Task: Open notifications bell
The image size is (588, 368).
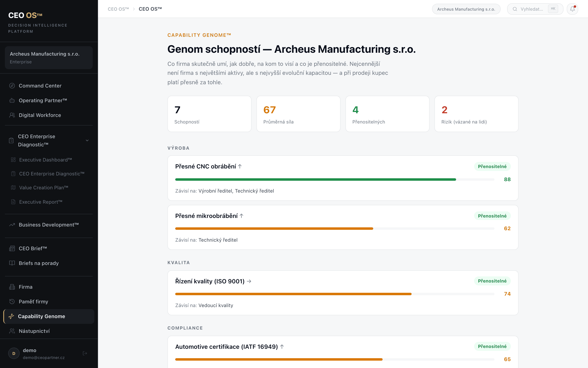Action: coord(572,9)
